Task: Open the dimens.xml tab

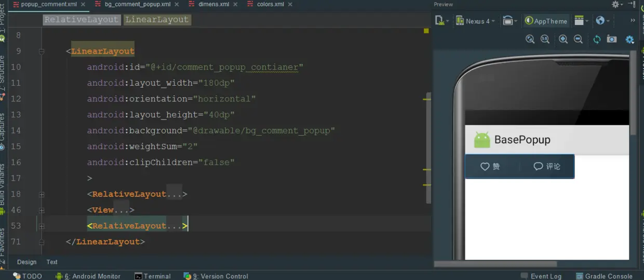Action: (x=213, y=4)
